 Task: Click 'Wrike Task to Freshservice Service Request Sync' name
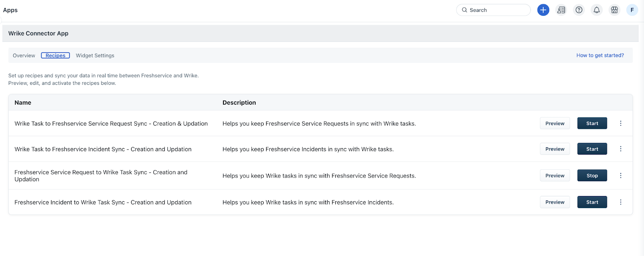[111, 124]
